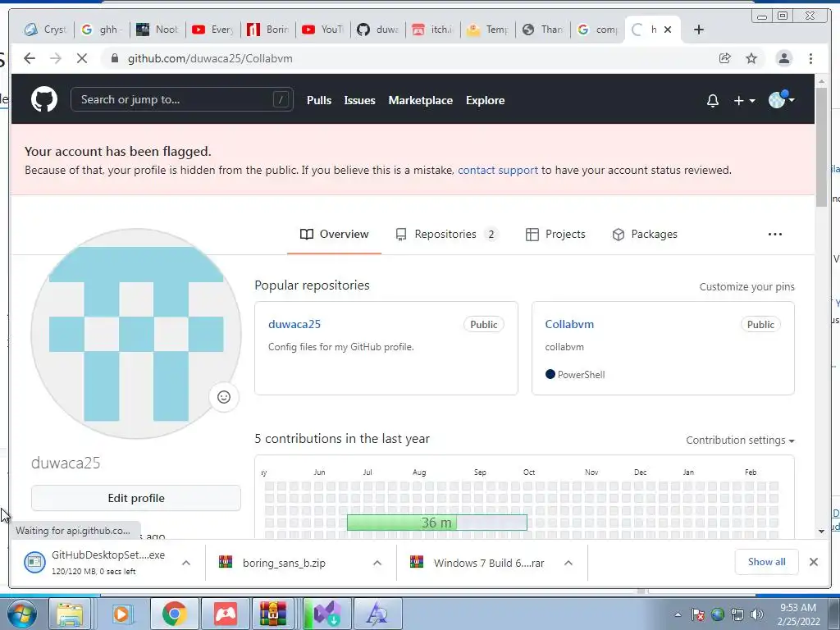Screen dimensions: 840x630
Task: Expand boring_sans_b.zip download options arrow
Action: [377, 563]
